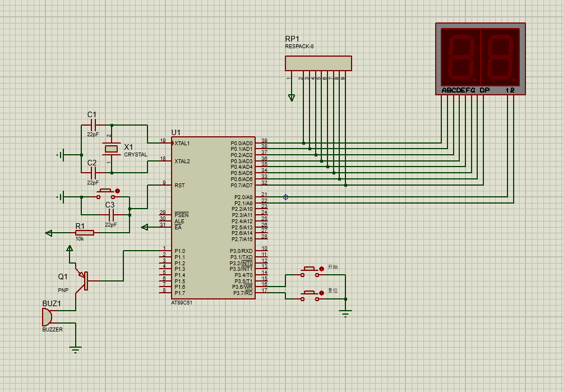Click the 22pF value under C3

[111, 225]
